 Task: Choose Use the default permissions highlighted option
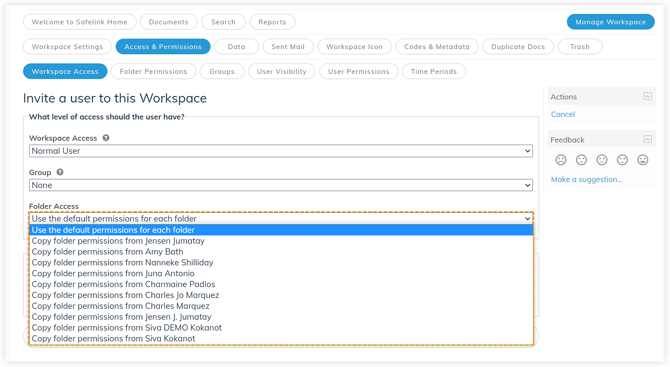tap(281, 230)
